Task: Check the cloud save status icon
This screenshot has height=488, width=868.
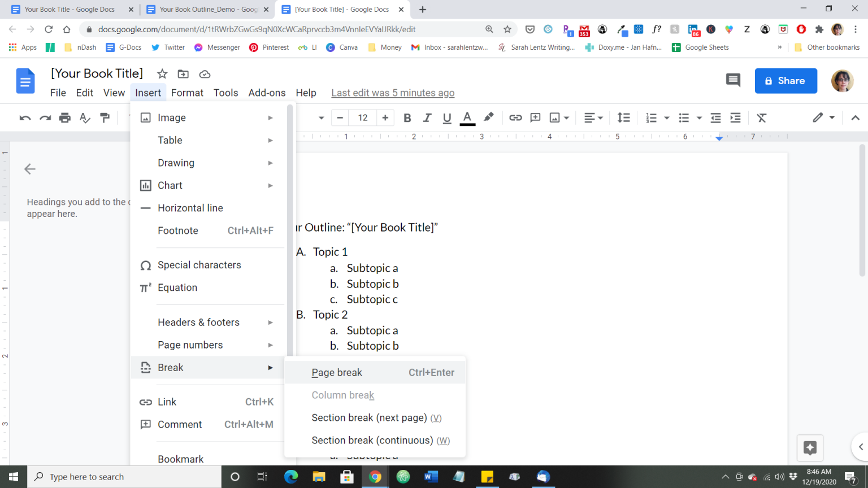Action: [x=205, y=74]
